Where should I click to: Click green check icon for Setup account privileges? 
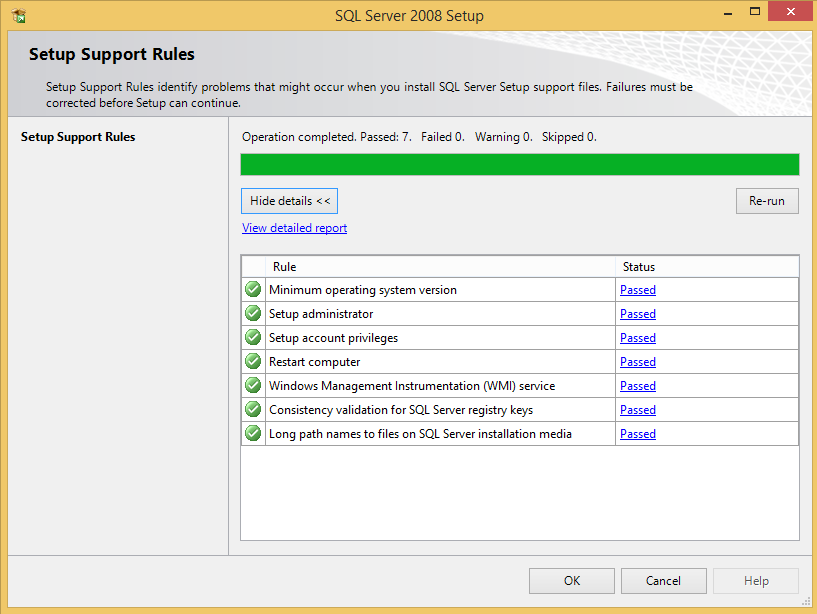coord(253,338)
